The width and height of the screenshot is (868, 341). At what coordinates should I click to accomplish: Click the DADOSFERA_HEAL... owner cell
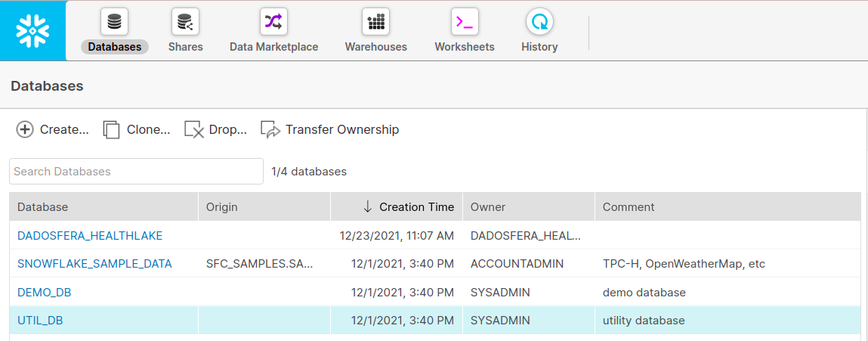(526, 236)
